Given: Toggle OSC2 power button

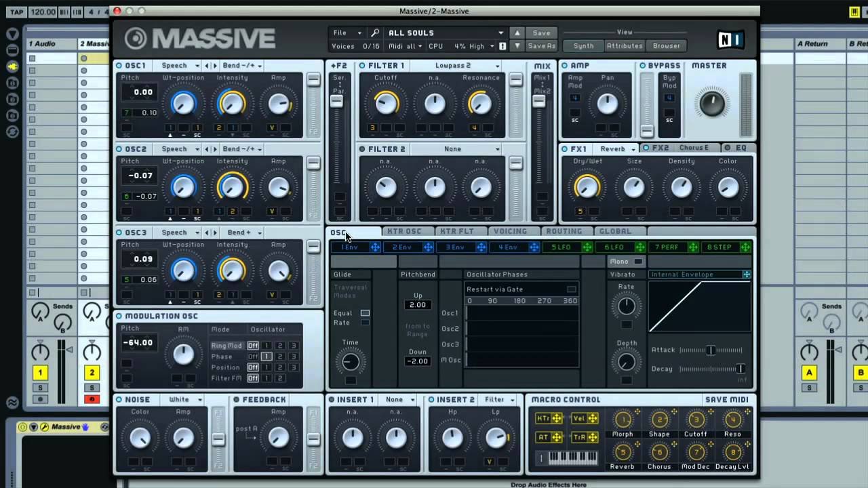Looking at the screenshot, I should click(119, 149).
